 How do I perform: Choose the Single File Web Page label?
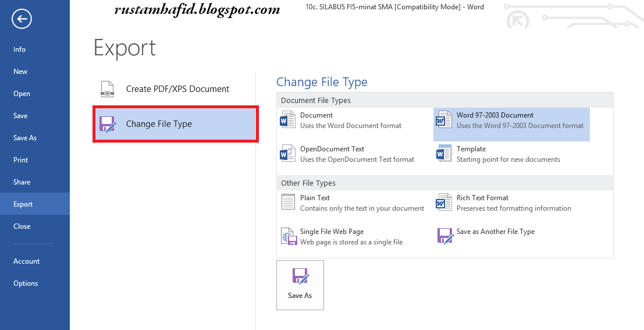(332, 232)
